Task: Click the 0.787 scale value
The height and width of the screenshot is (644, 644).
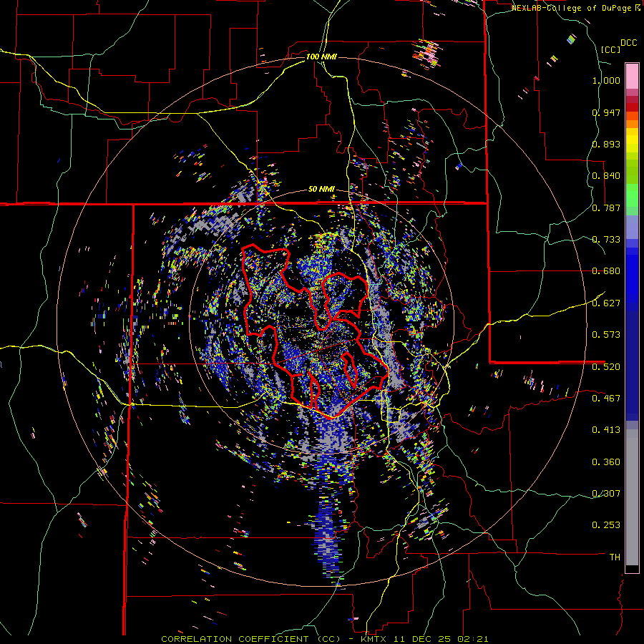Action: tap(606, 208)
